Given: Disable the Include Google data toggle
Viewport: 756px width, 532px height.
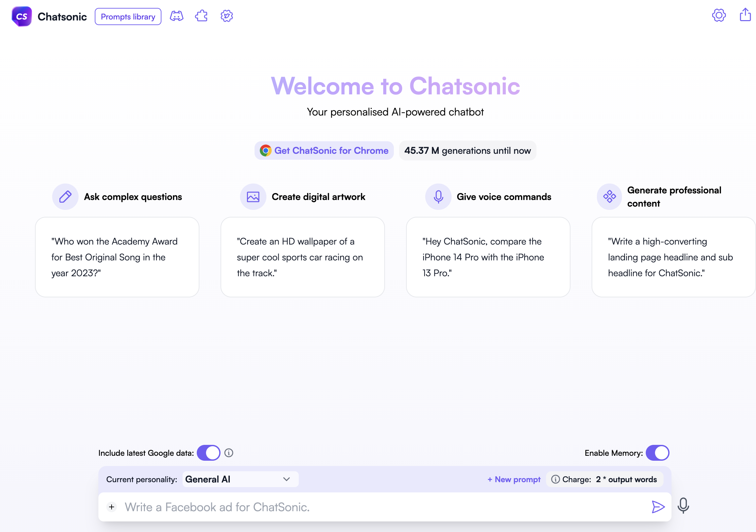Looking at the screenshot, I should tap(208, 453).
